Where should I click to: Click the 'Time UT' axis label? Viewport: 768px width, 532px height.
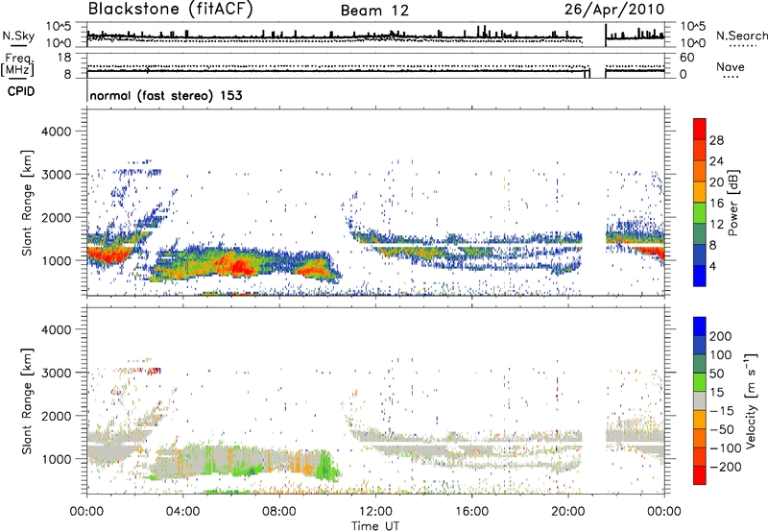[375, 525]
